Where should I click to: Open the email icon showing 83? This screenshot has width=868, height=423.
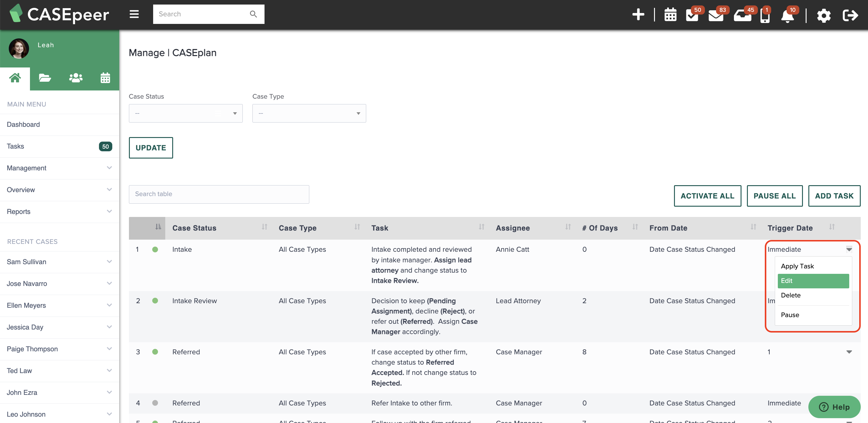pos(717,15)
